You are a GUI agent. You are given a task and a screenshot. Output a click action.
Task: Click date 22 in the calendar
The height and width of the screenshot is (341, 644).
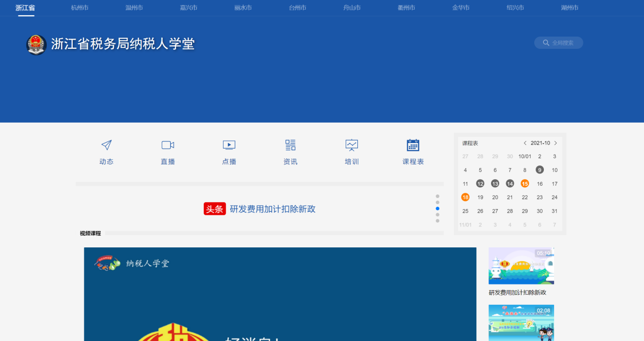coord(525,197)
